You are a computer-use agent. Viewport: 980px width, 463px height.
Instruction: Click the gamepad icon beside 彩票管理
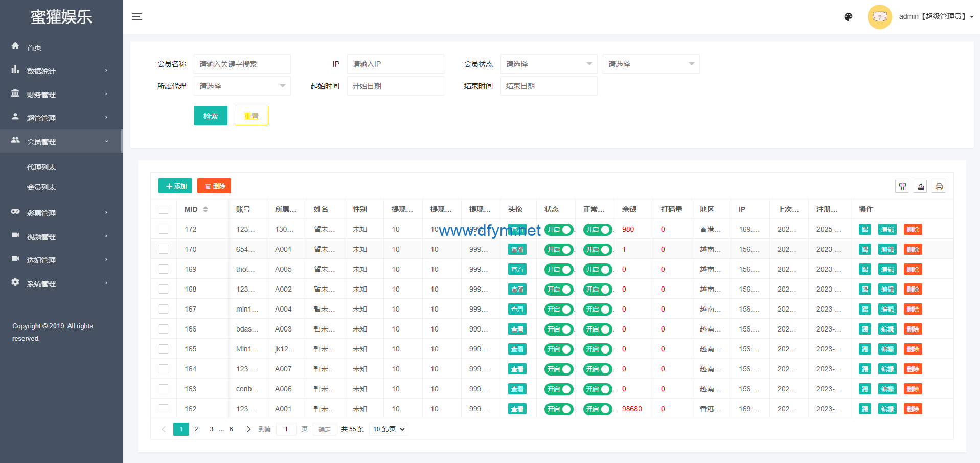[x=15, y=212]
